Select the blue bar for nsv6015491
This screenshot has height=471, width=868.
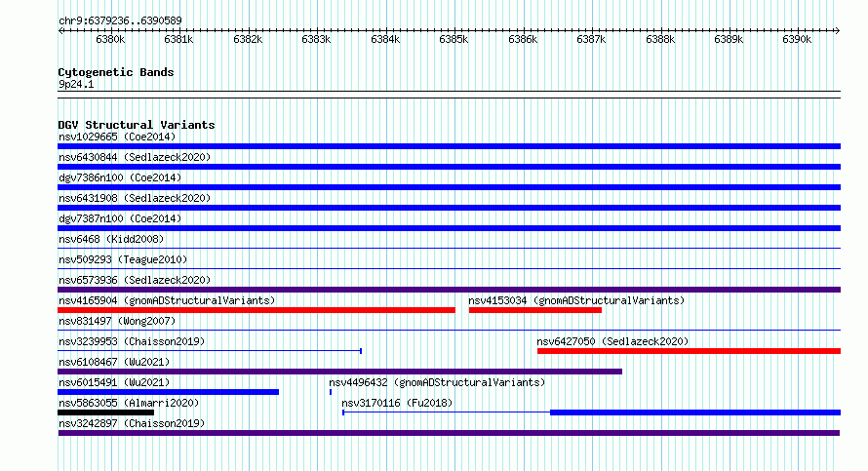(169, 392)
